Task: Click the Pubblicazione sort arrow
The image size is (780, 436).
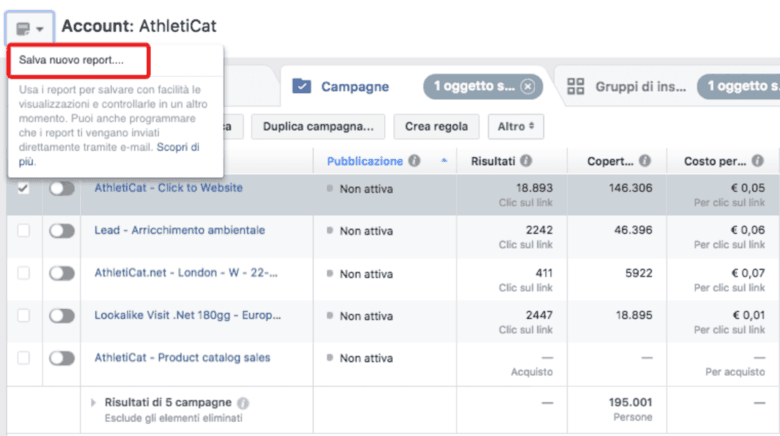Action: (x=444, y=161)
